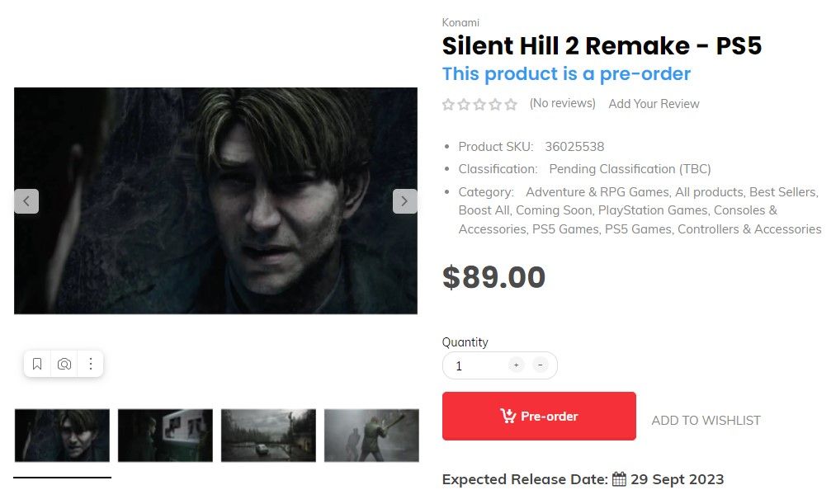
Task: Click Add Your Review link
Action: coord(654,104)
